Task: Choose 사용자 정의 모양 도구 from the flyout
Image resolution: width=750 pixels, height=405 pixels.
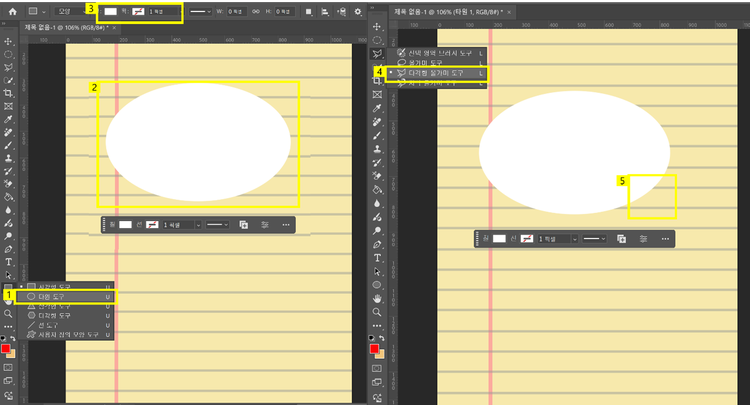Action: coord(66,335)
